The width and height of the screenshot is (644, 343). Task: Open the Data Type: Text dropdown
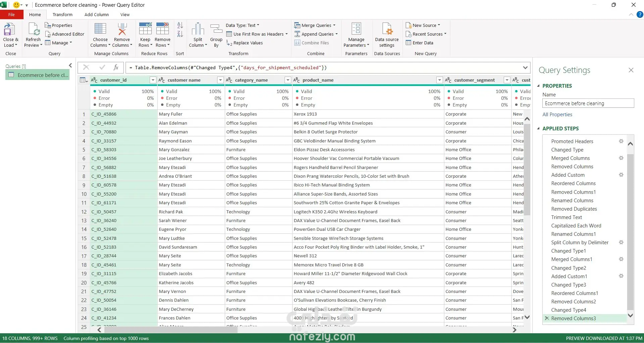point(242,25)
